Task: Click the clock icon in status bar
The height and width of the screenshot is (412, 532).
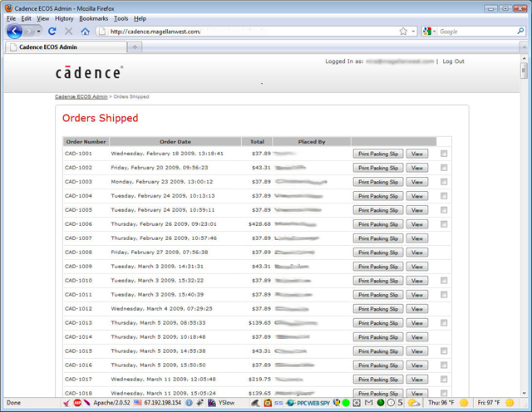Action: [391, 403]
